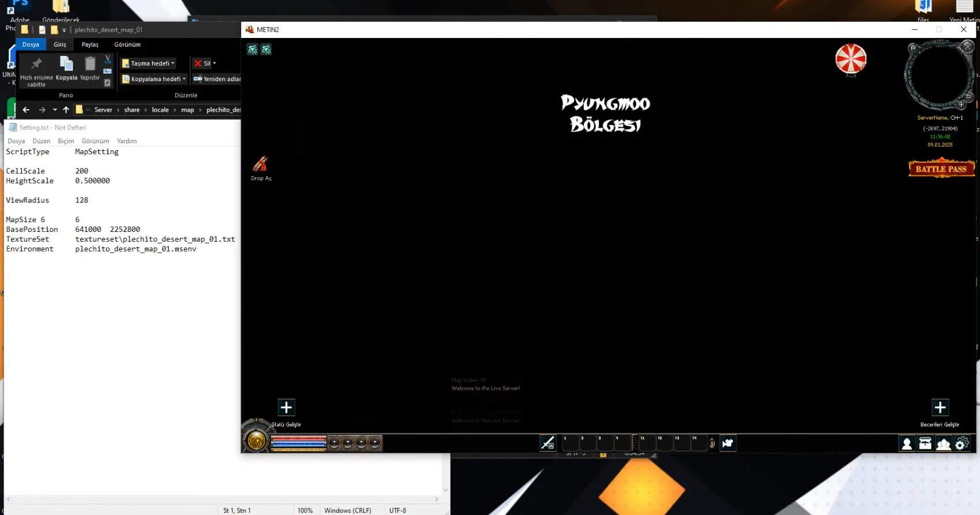Open the files desktop shortcut icon
The image size is (980, 515).
click(x=924, y=12)
